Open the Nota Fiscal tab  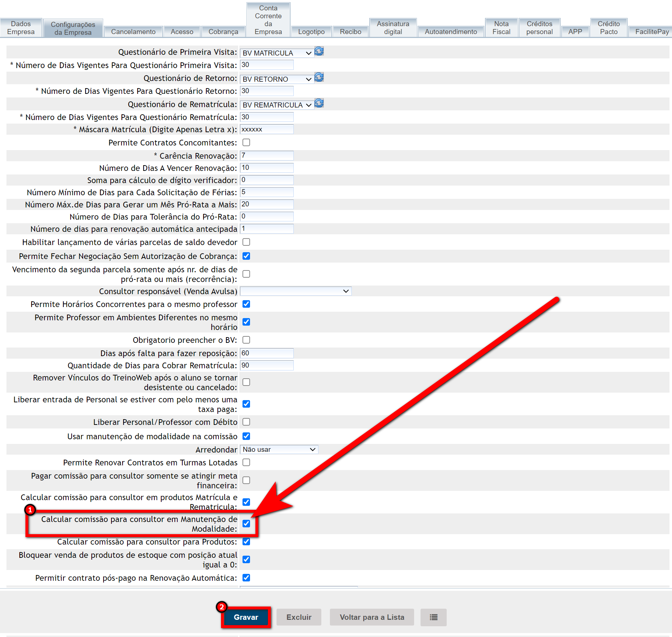(501, 28)
